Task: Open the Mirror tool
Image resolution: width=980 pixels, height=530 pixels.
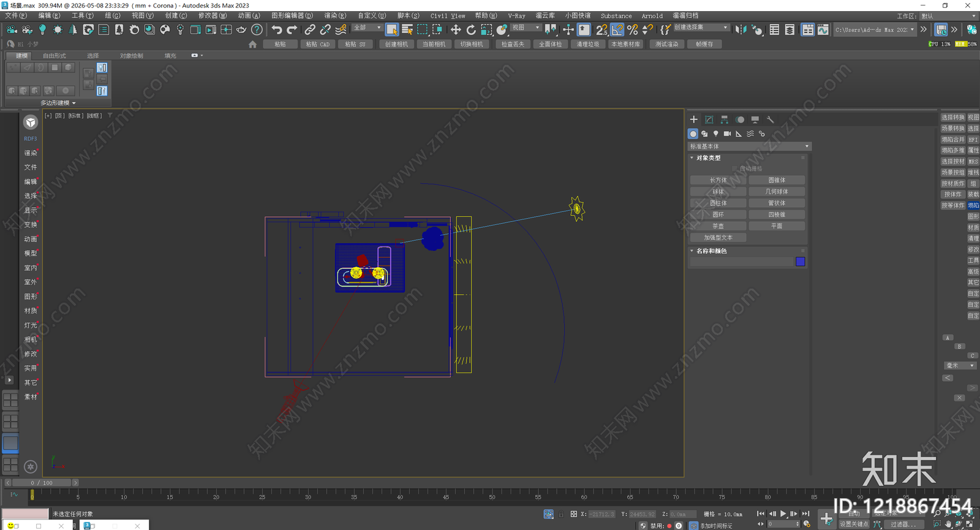Action: pyautogui.click(x=741, y=29)
